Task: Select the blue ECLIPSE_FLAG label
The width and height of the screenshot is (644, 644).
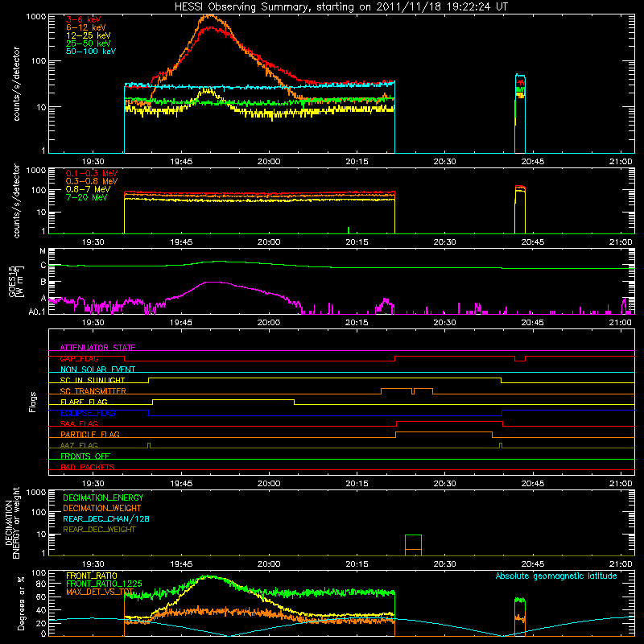Action: 88,413
